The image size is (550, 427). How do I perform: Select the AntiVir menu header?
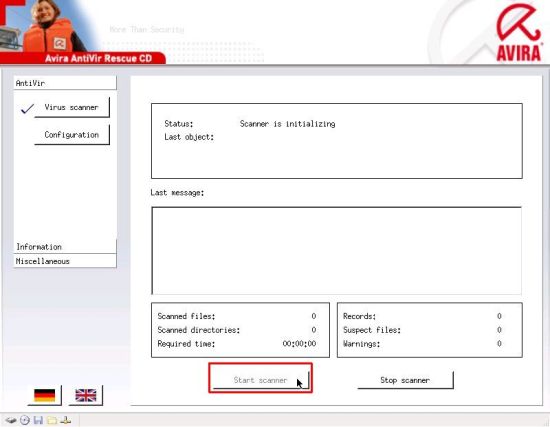[x=65, y=83]
